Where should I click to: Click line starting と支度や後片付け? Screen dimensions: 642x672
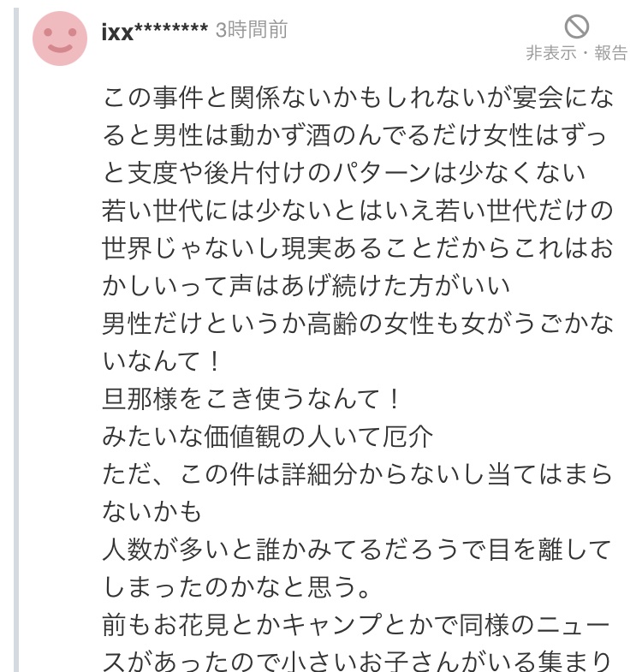pyautogui.click(x=344, y=172)
